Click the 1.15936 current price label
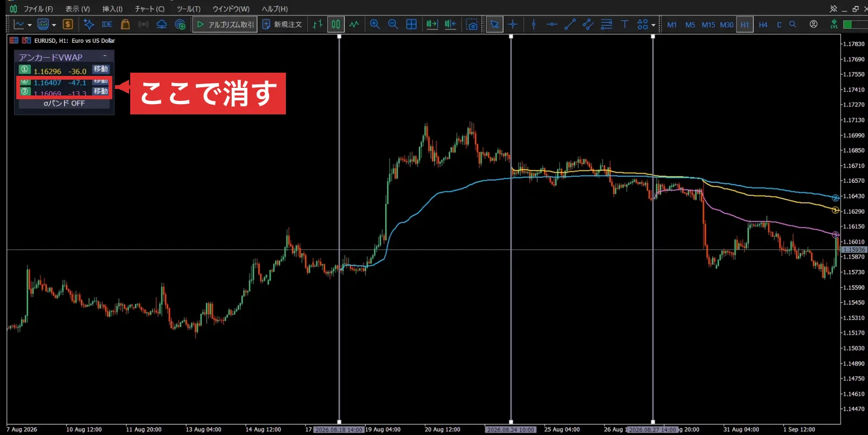868x435 pixels. coord(854,250)
